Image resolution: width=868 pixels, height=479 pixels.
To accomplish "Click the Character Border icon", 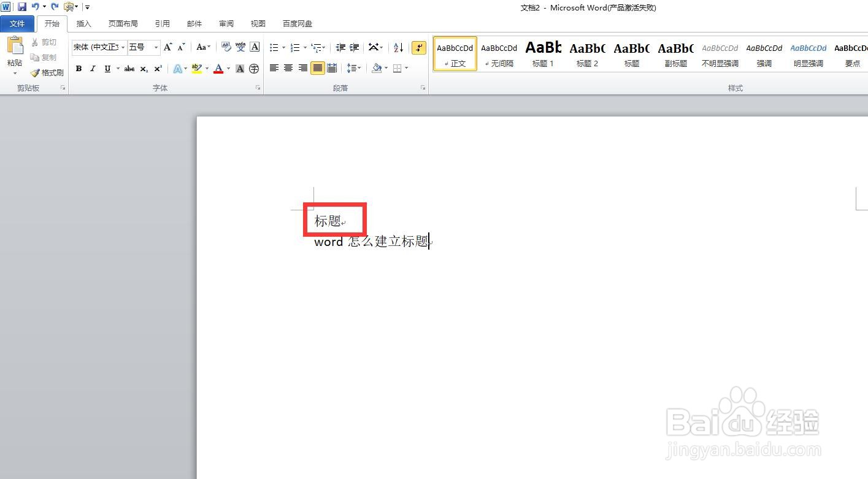I will 255,47.
